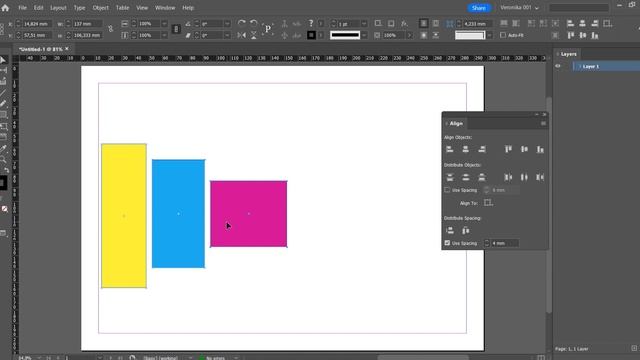Screen dimensions: 640x360
Task: Open the stroke weight dropdown
Action: point(364,24)
